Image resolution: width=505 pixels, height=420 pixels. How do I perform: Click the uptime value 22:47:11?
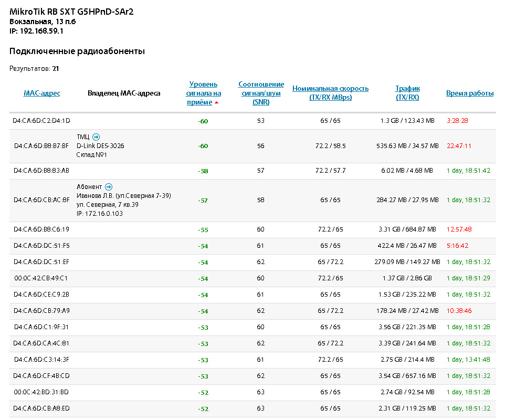click(459, 146)
